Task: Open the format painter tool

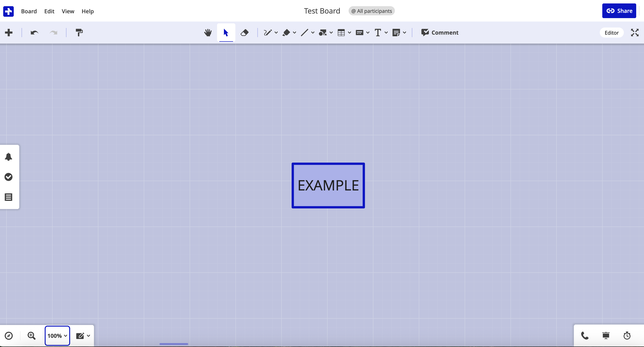Action: point(79,33)
